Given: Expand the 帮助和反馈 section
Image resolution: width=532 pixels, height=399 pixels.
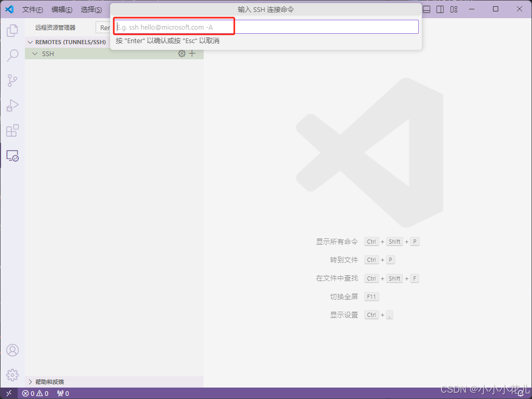Looking at the screenshot, I should [x=114, y=382].
